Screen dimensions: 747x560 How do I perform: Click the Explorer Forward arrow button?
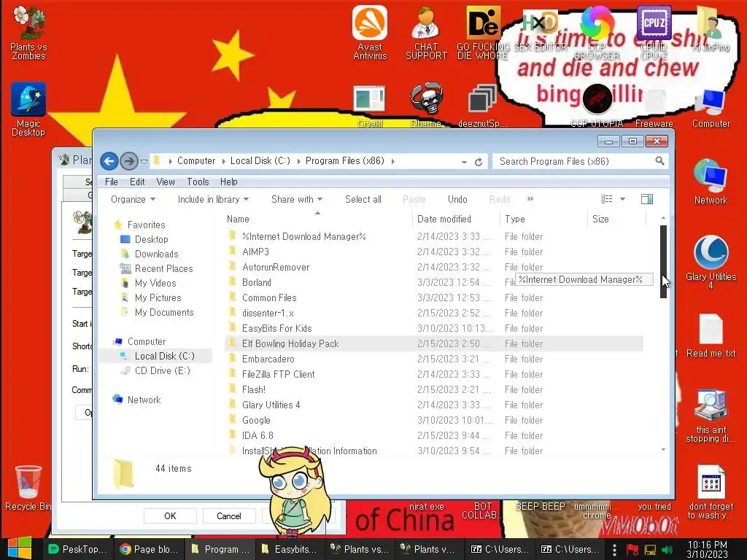click(128, 161)
